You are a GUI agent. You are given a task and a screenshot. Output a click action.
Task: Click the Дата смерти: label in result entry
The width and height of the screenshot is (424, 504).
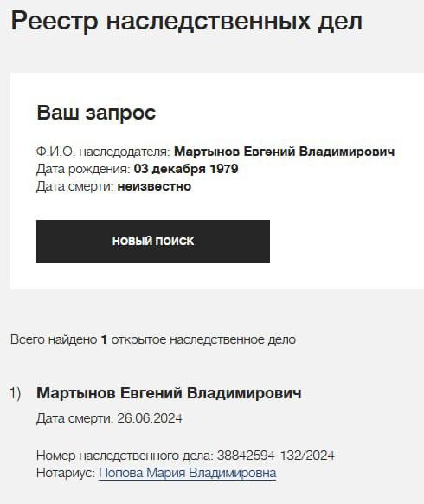point(74,418)
